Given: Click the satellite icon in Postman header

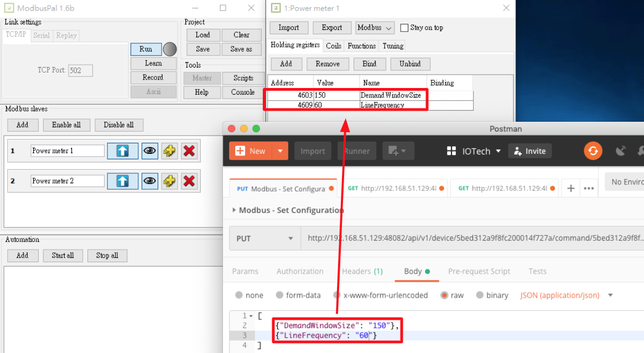Looking at the screenshot, I should click(621, 151).
